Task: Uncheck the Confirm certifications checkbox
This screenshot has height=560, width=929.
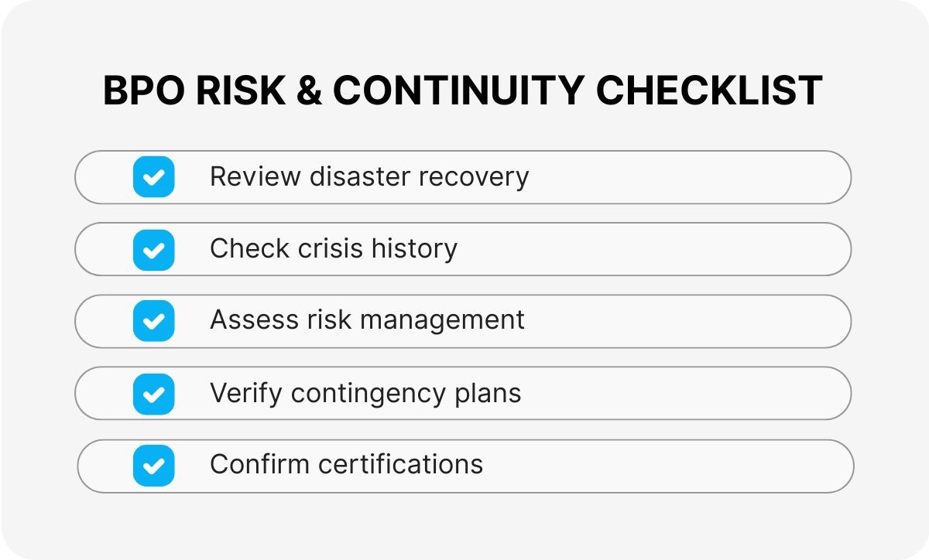Action: pos(153,466)
